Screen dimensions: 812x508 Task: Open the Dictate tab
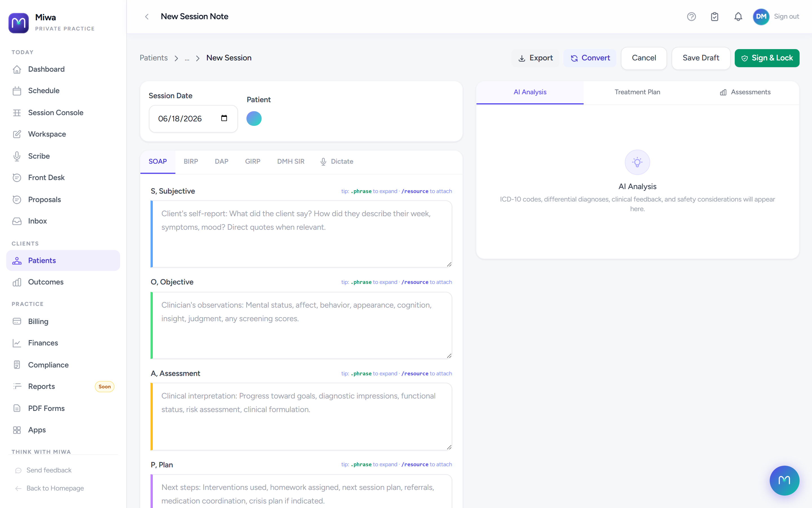click(x=337, y=162)
